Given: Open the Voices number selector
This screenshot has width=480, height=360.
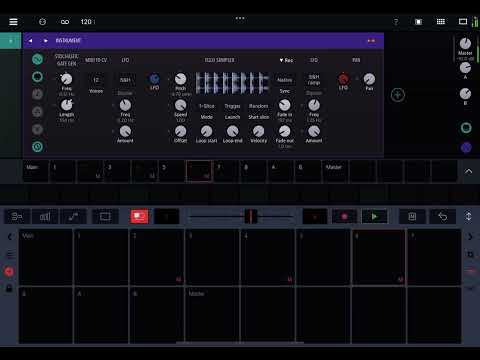Looking at the screenshot, I should tap(96, 80).
